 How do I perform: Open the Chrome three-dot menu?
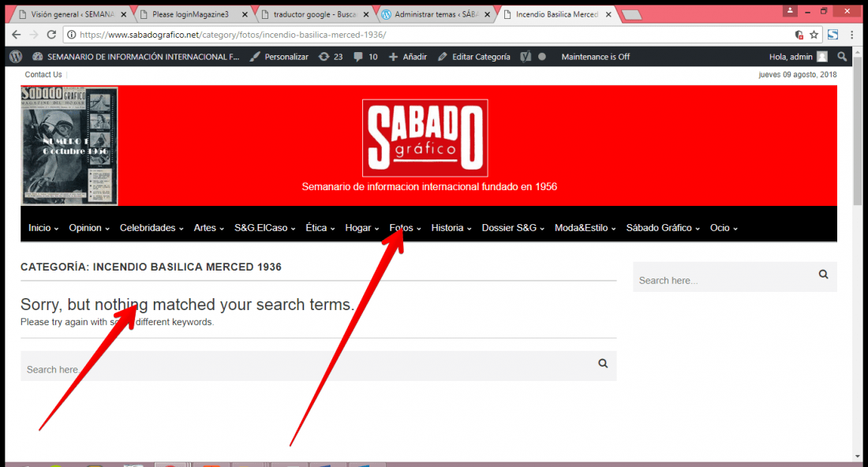(852, 35)
